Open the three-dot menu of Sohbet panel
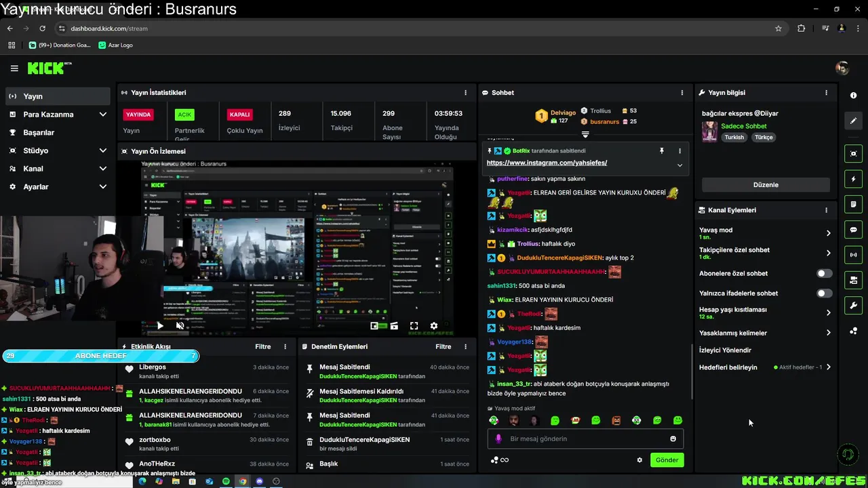868x488 pixels. click(682, 93)
